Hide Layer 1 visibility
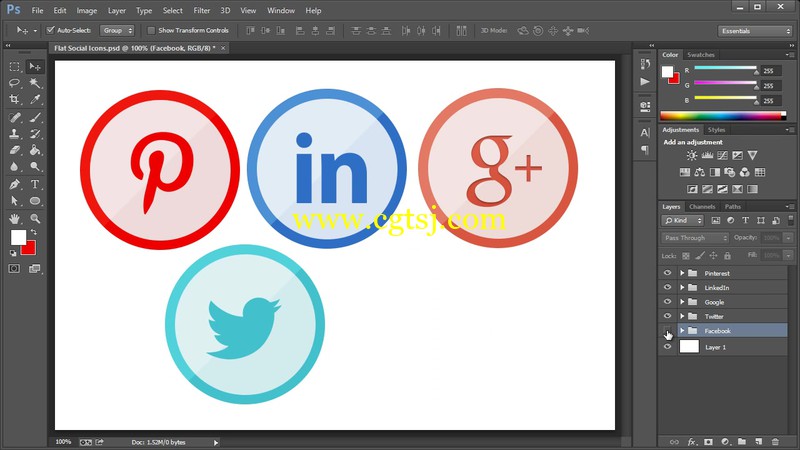This screenshot has width=800, height=450. pos(667,346)
